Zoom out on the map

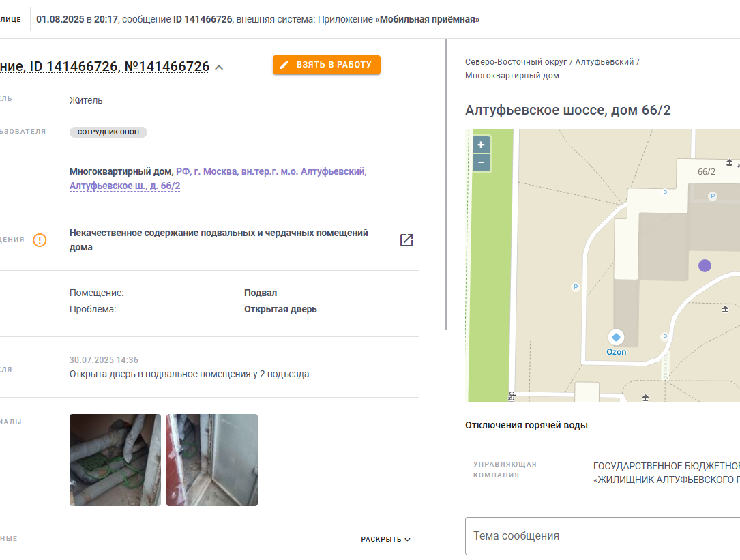(x=481, y=162)
